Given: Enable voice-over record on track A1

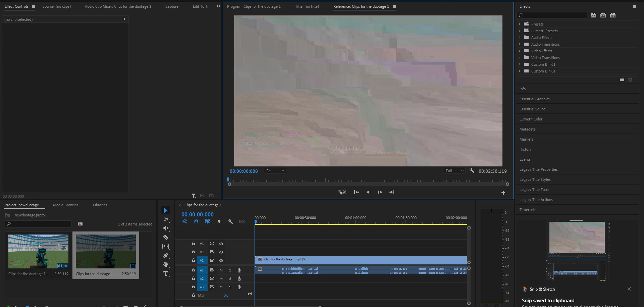Looking at the screenshot, I should [239, 270].
